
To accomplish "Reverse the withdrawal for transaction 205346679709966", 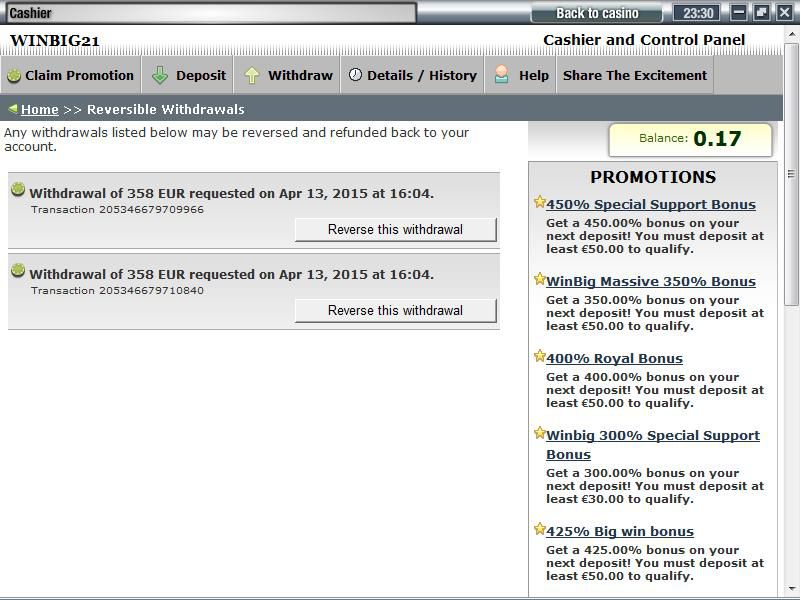I will click(395, 230).
